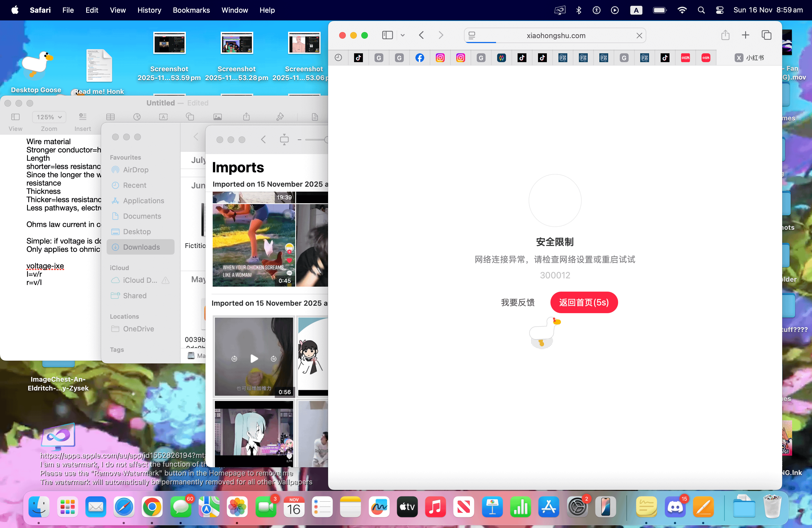Select AirDrop in the Finder sidebar
The height and width of the screenshot is (528, 812).
click(x=140, y=170)
